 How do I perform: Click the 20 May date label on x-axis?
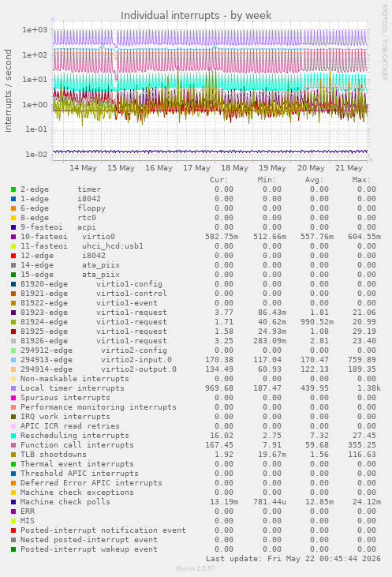coord(311,168)
